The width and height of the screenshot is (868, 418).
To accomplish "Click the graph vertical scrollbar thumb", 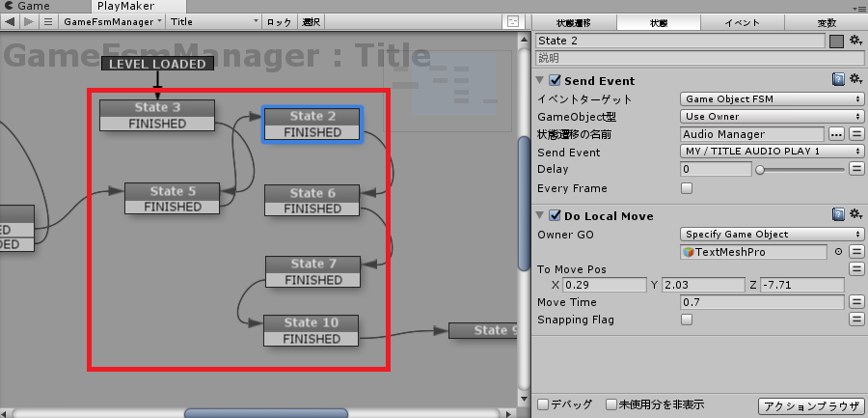I will click(x=523, y=203).
